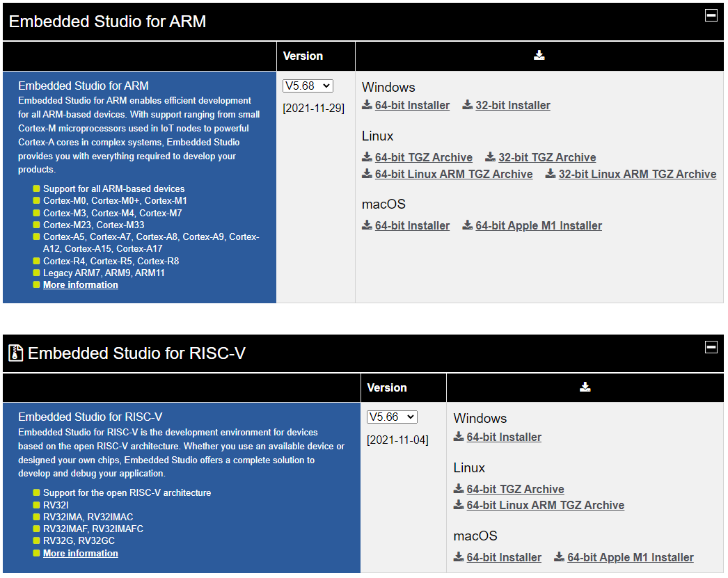Screen dimensions: 728x578
Task: Click the download icon in RISC-V table header
Action: pyautogui.click(x=585, y=387)
